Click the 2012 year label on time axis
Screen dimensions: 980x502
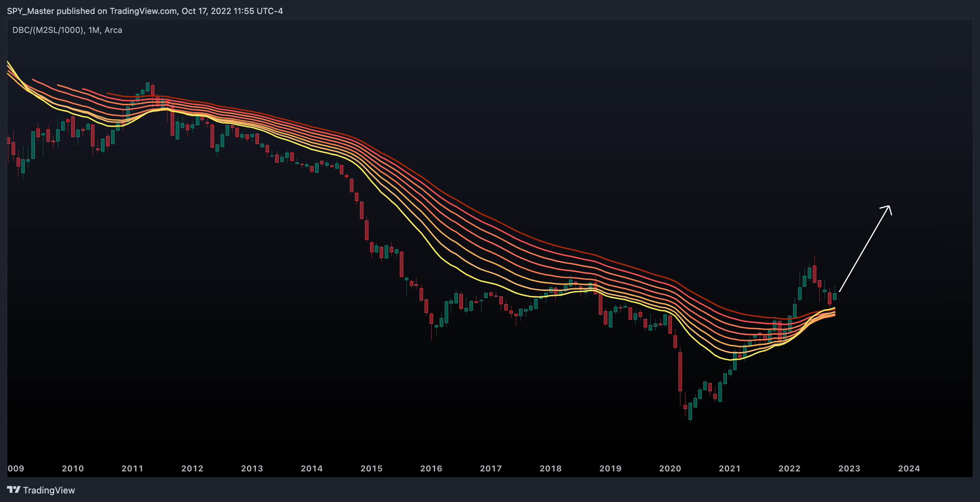pyautogui.click(x=192, y=468)
